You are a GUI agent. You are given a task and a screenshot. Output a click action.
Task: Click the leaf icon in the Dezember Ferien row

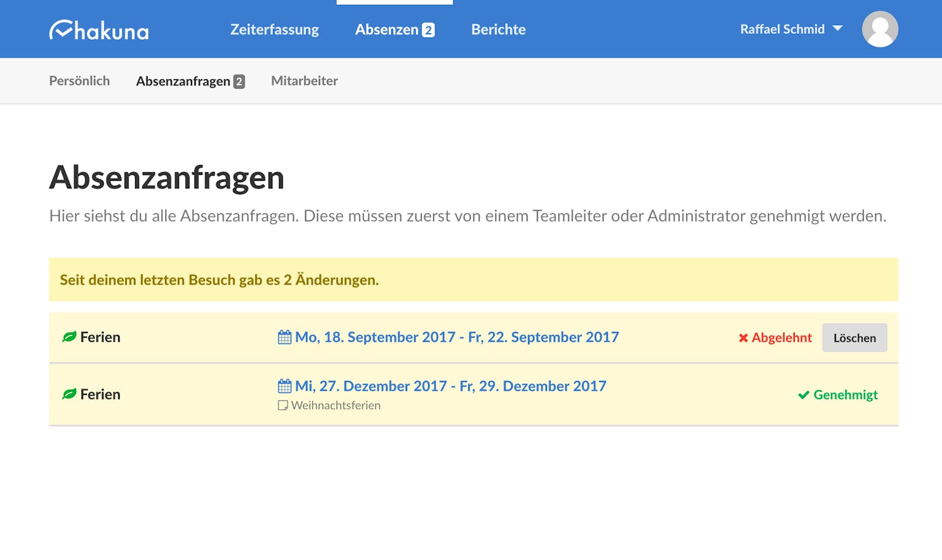tap(69, 394)
